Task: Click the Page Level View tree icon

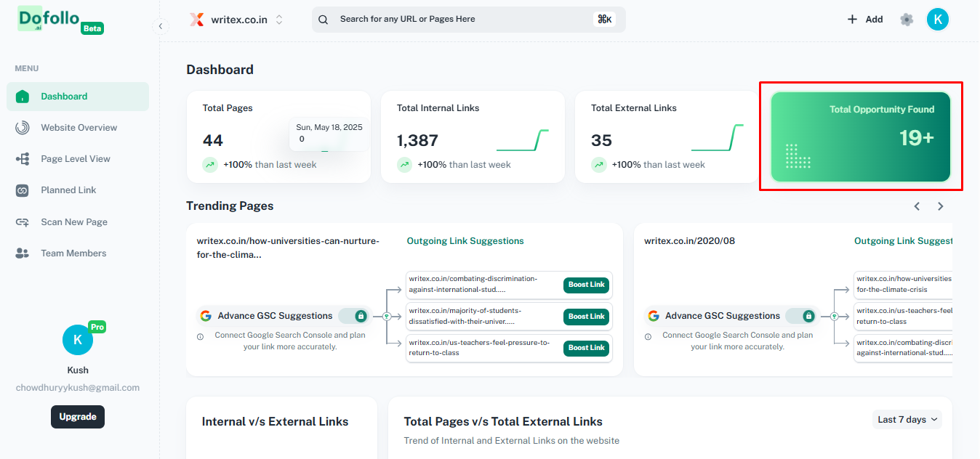Action: [23, 159]
